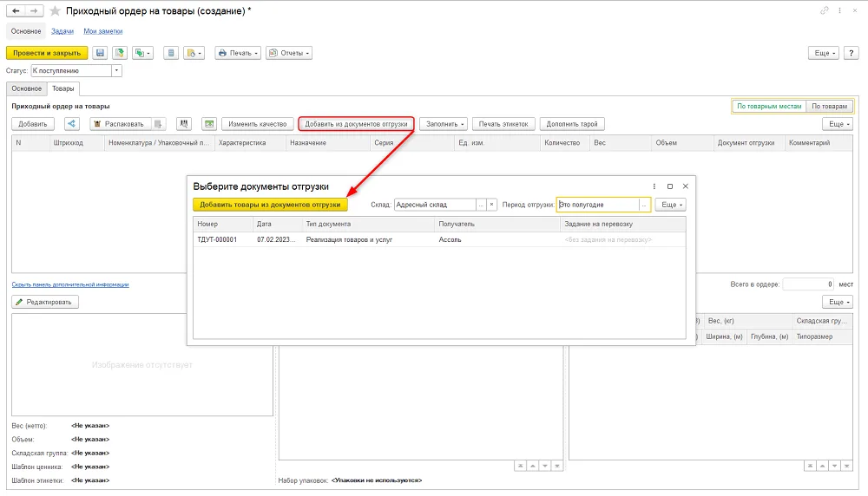Click the Печать этикеток button
The image size is (868, 496).
pyautogui.click(x=503, y=124)
